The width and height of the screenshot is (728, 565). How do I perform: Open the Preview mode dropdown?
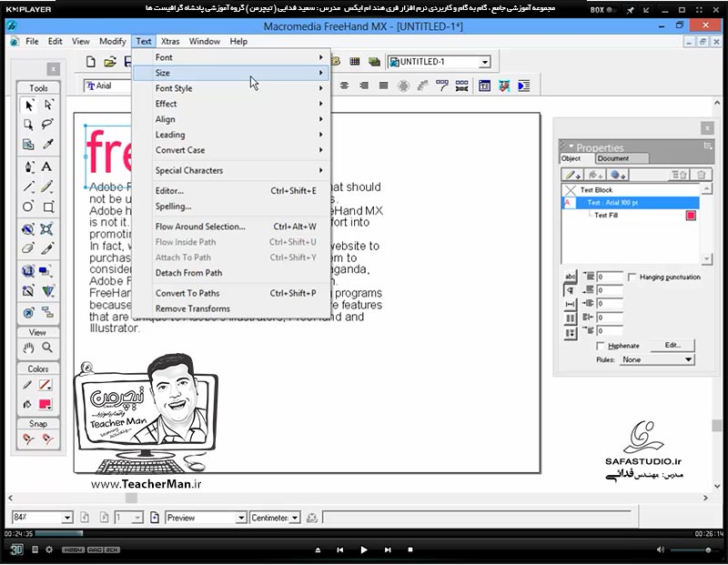coord(241,518)
